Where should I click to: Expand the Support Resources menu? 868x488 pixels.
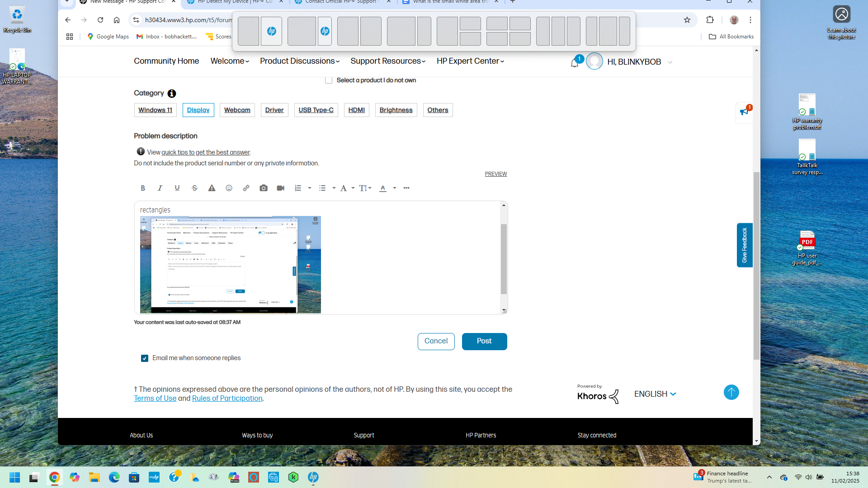388,61
